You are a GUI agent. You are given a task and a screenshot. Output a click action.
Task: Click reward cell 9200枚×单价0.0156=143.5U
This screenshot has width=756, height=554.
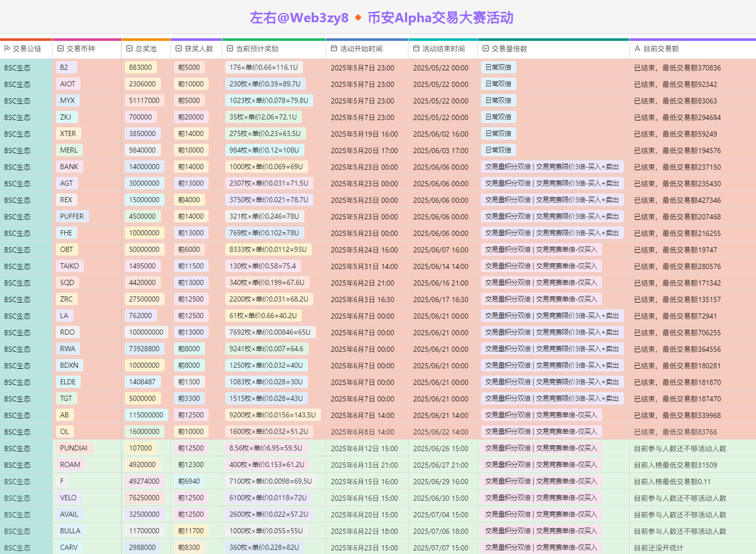pyautogui.click(x=273, y=415)
